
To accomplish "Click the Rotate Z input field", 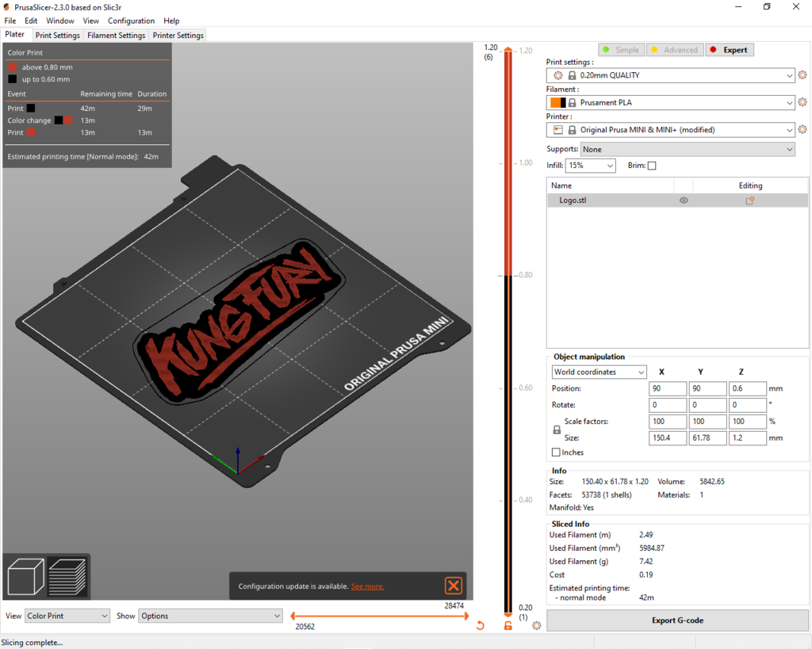I will tap(747, 405).
